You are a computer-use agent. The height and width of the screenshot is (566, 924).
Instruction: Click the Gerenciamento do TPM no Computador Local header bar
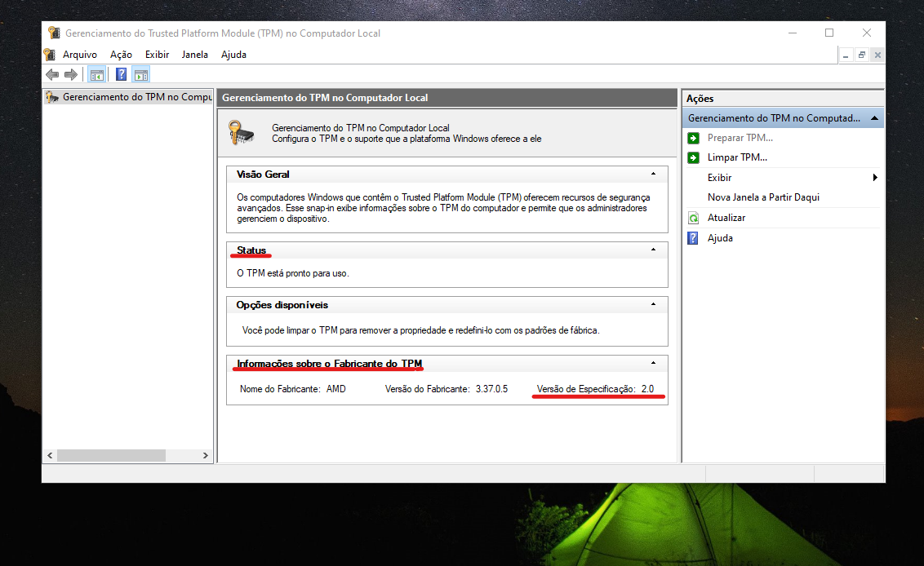[x=446, y=98]
